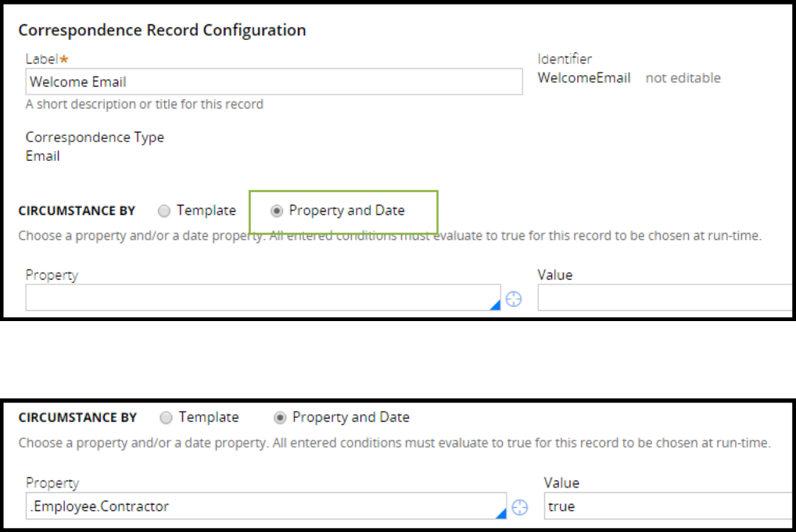Click the empty Value input field
Image resolution: width=796 pixels, height=532 pixels.
click(665, 298)
